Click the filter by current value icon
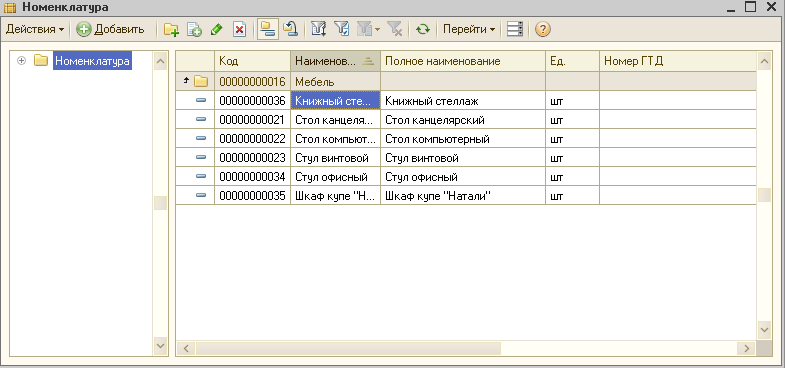 click(x=341, y=30)
